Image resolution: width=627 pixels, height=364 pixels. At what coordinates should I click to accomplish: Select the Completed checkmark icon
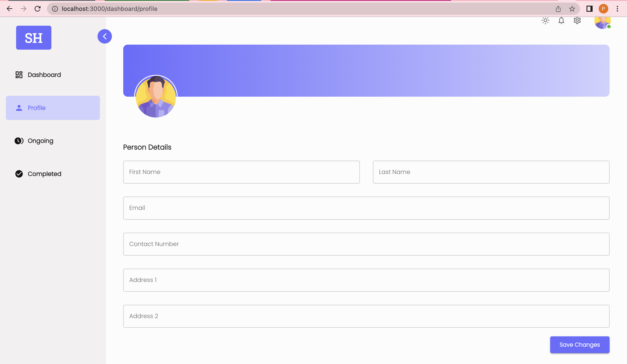(x=19, y=174)
